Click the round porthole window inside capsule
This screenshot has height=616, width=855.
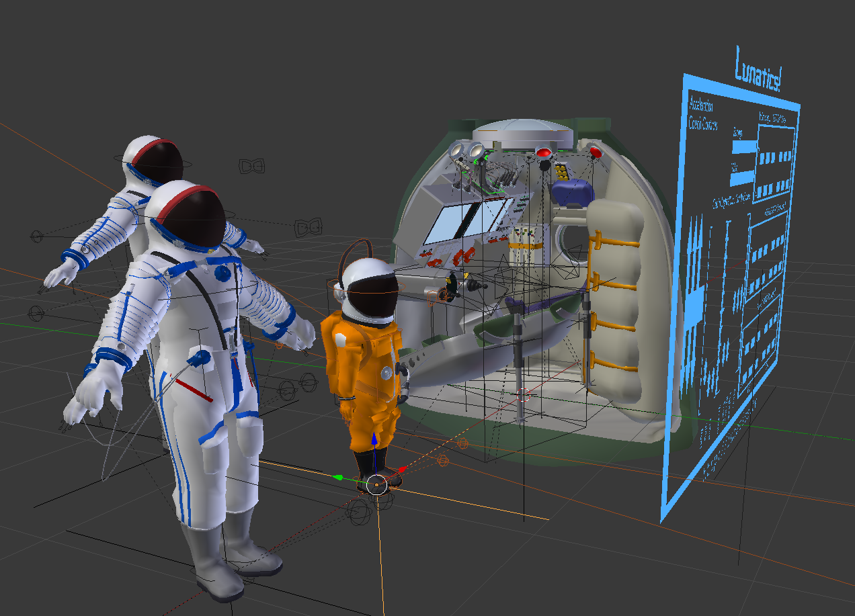point(568,242)
